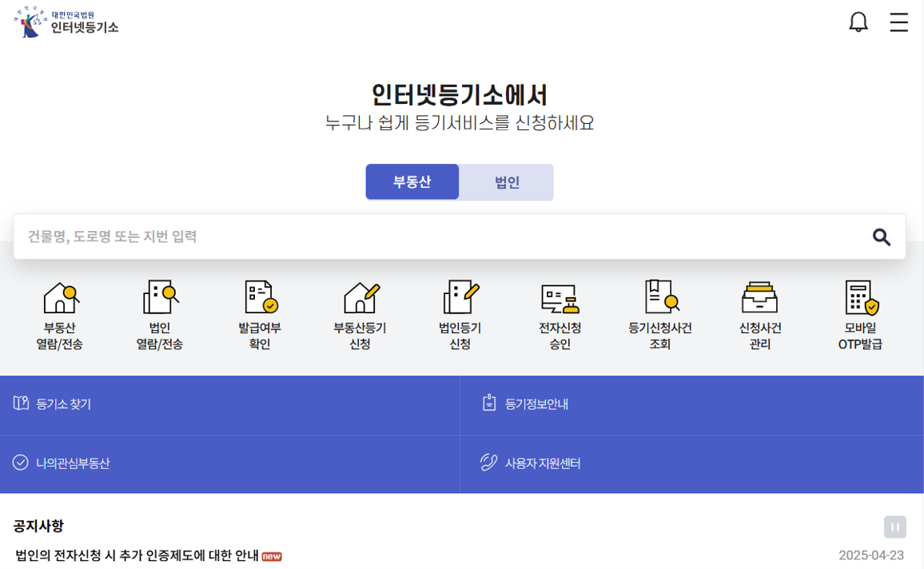Click the 발급여부 확인 icon
This screenshot has height=569, width=924.
[261, 313]
